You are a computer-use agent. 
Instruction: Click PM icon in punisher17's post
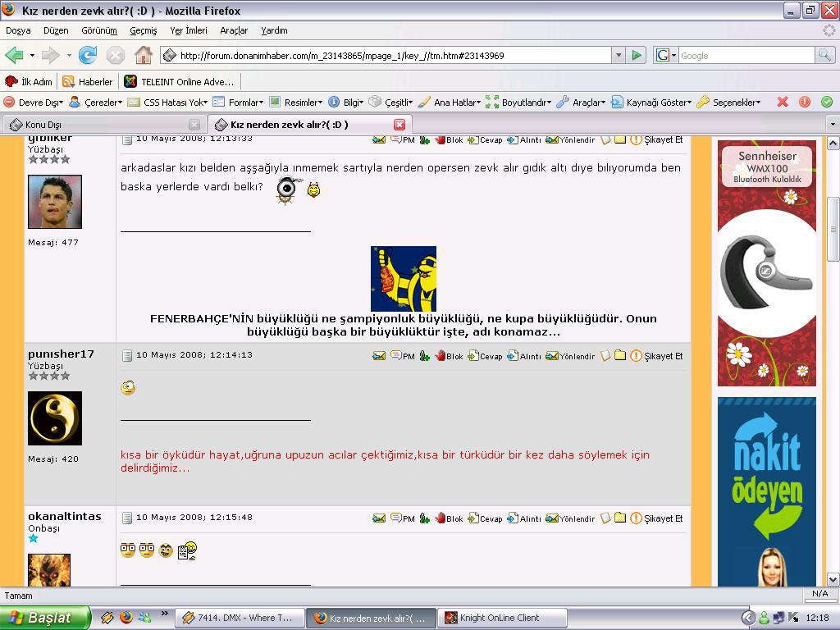pyautogui.click(x=402, y=356)
